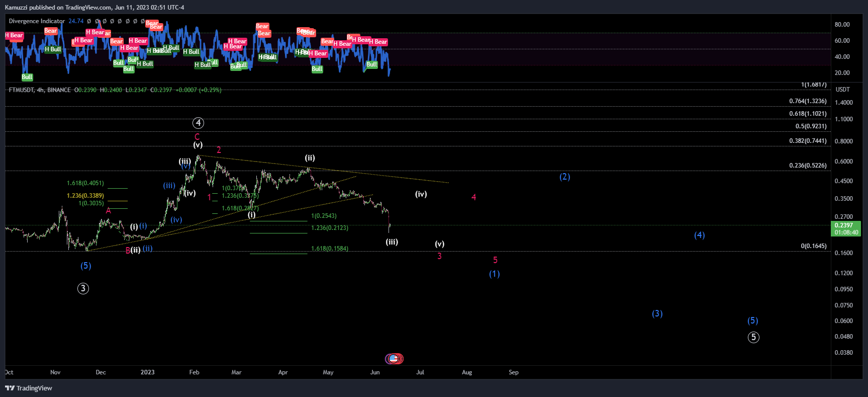This screenshot has width=868, height=397.
Task: Click the Sep label on time axis
Action: coord(513,372)
